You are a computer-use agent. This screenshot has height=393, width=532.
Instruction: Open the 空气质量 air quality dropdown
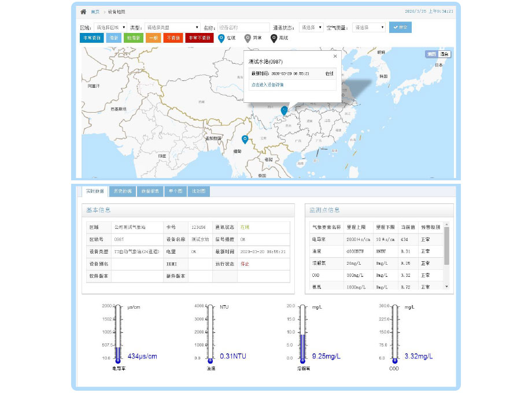tap(369, 27)
